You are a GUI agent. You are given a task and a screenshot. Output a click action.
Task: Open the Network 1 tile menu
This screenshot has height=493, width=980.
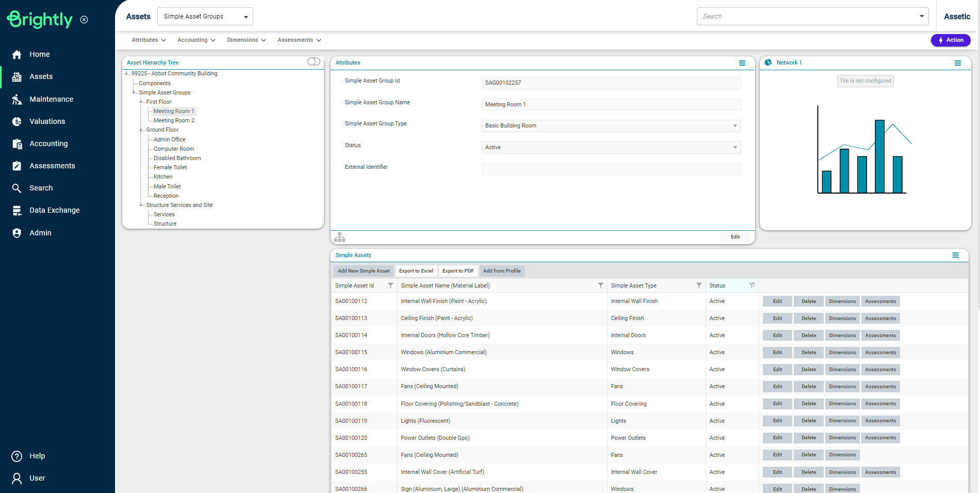tap(957, 63)
